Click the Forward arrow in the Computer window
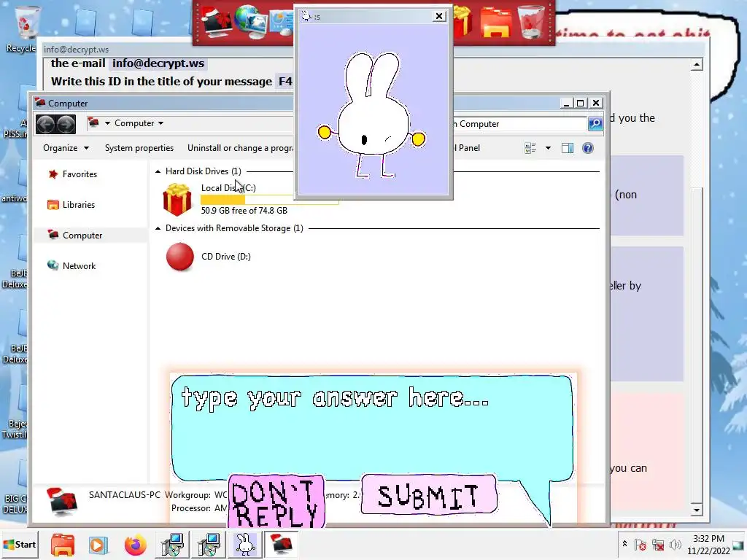The width and height of the screenshot is (747, 560). pos(66,124)
